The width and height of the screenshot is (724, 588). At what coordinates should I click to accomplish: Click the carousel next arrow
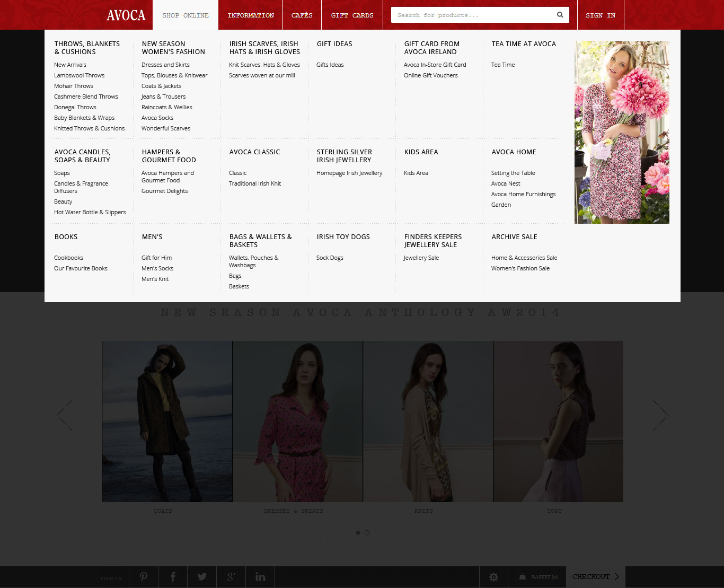point(660,415)
